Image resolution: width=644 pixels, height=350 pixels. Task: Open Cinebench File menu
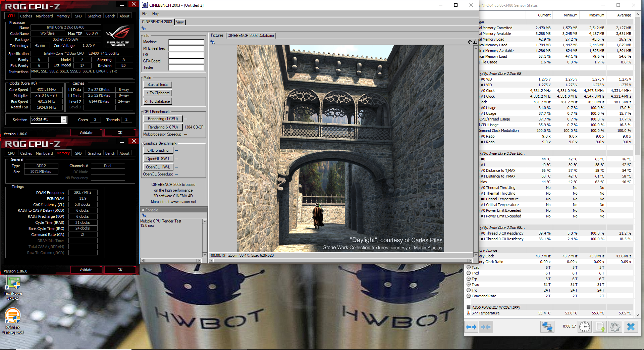pyautogui.click(x=145, y=14)
